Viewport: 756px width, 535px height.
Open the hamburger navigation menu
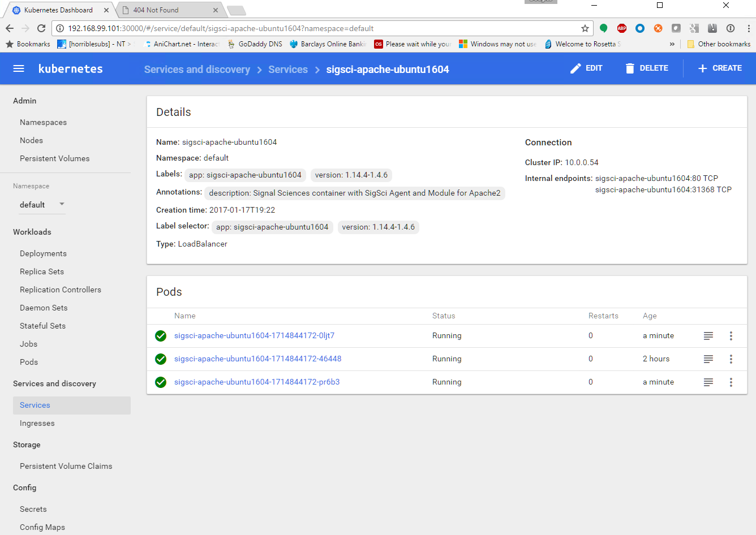coord(19,68)
